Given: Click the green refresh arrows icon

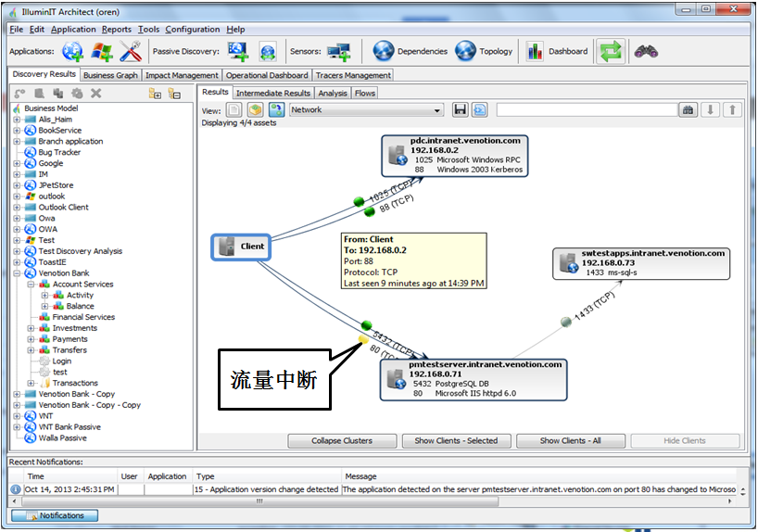Looking at the screenshot, I should coord(611,51).
